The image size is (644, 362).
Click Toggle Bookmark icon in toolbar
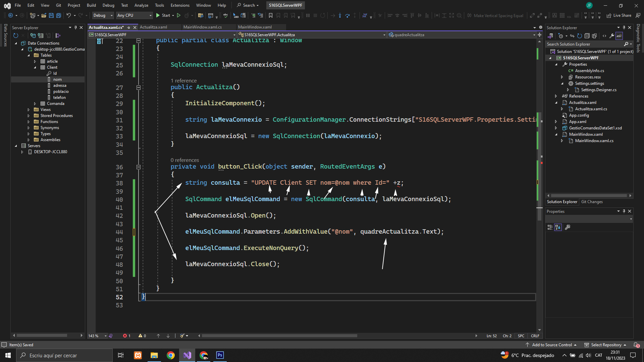click(270, 15)
